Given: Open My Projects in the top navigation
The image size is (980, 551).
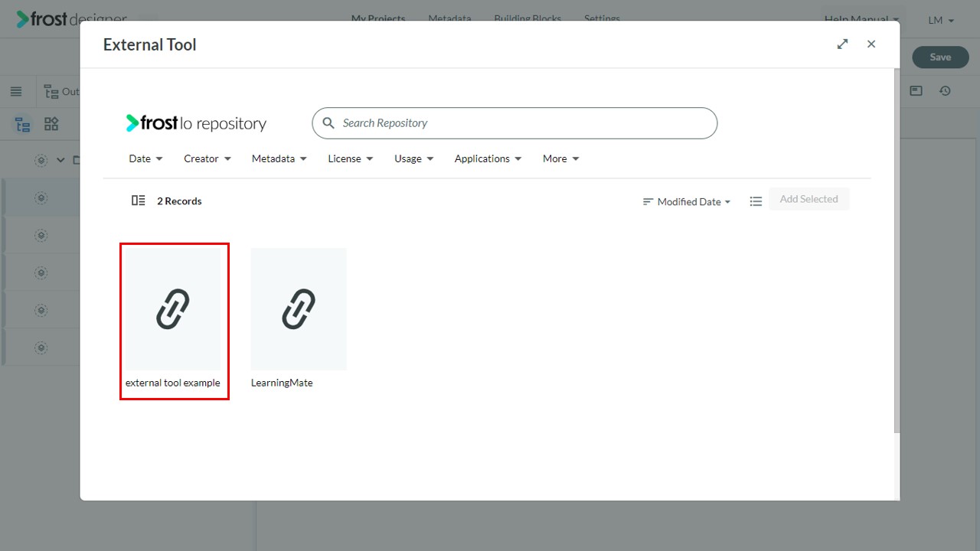Looking at the screenshot, I should tap(378, 18).
